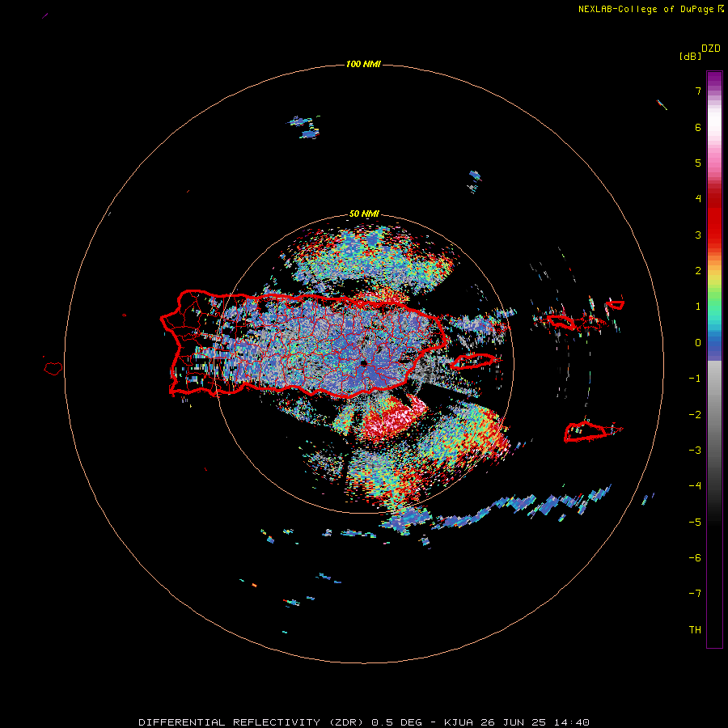Viewport: 728px width, 728px height.
Task: Select the -1 dB tick label
Action: tap(695, 379)
